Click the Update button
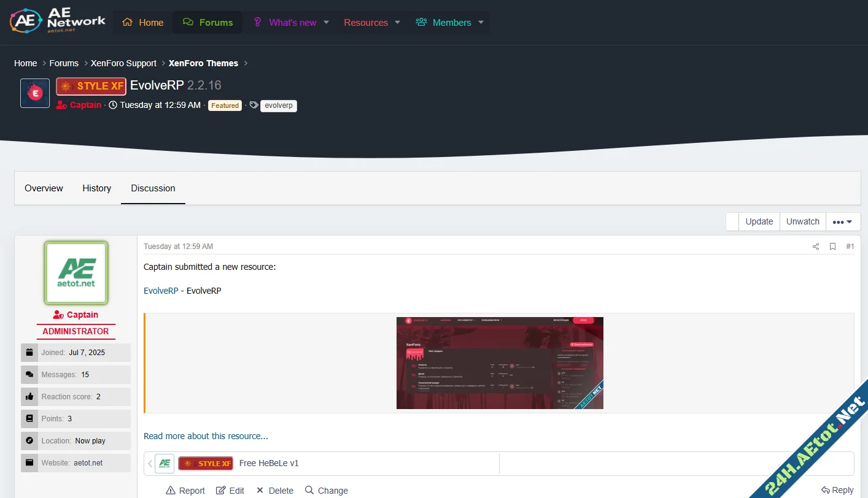This screenshot has width=868, height=498. (x=759, y=221)
